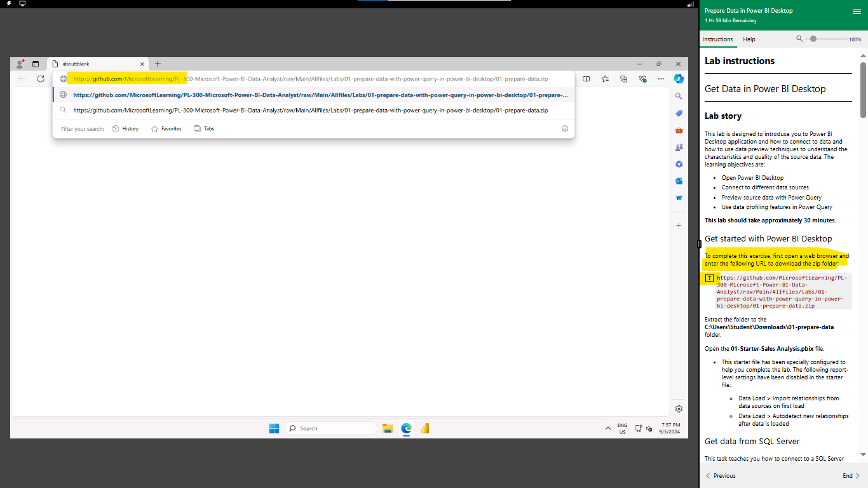Open Edge sidebar settings gear at bottom
Viewport: 868px width, 488px height.
click(679, 409)
